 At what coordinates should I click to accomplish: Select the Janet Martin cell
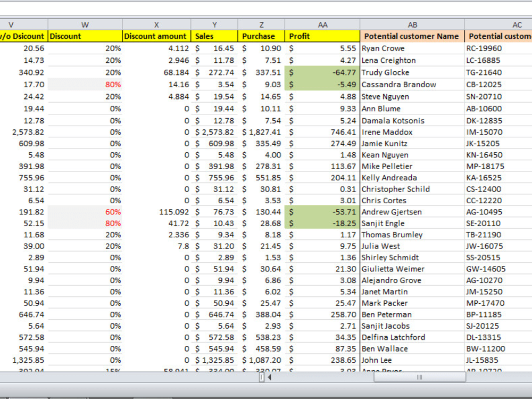tap(412, 292)
